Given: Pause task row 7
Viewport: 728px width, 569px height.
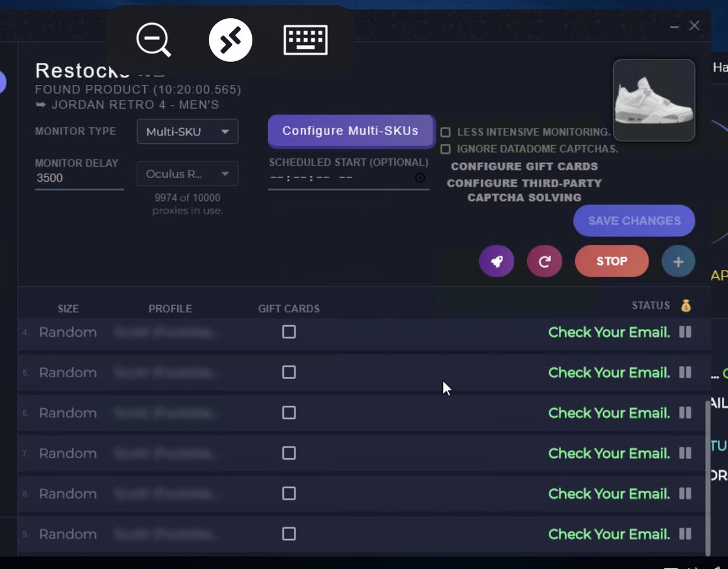Looking at the screenshot, I should (x=685, y=453).
